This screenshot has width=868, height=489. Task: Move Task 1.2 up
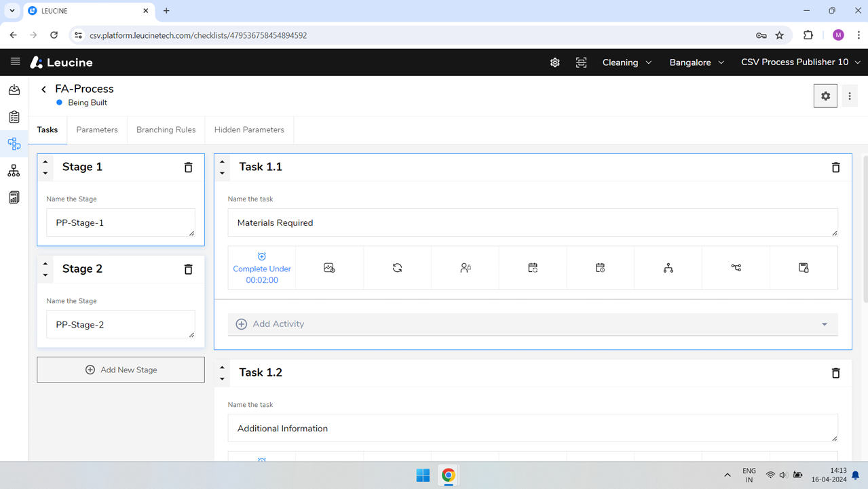click(223, 368)
